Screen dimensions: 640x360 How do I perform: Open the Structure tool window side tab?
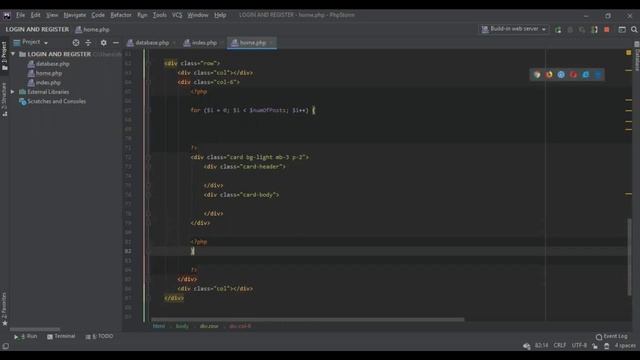pos(4,100)
